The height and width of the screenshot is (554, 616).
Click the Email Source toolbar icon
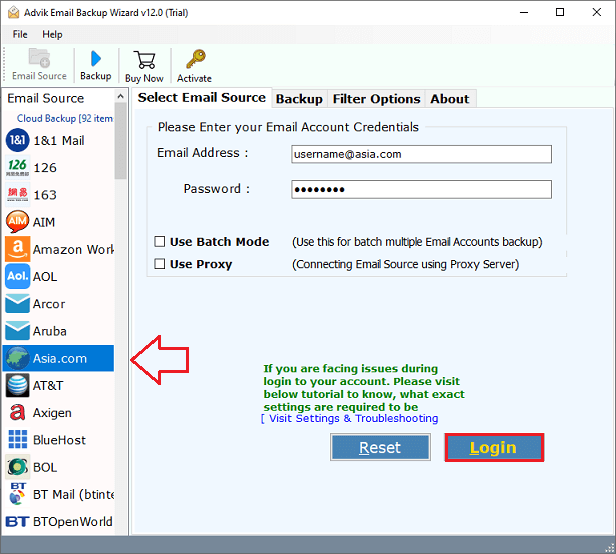coord(39,58)
